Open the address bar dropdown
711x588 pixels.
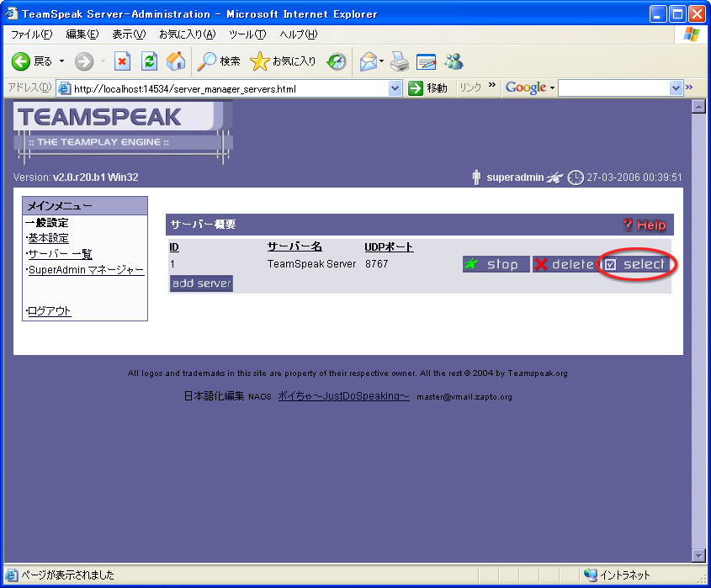click(x=395, y=88)
